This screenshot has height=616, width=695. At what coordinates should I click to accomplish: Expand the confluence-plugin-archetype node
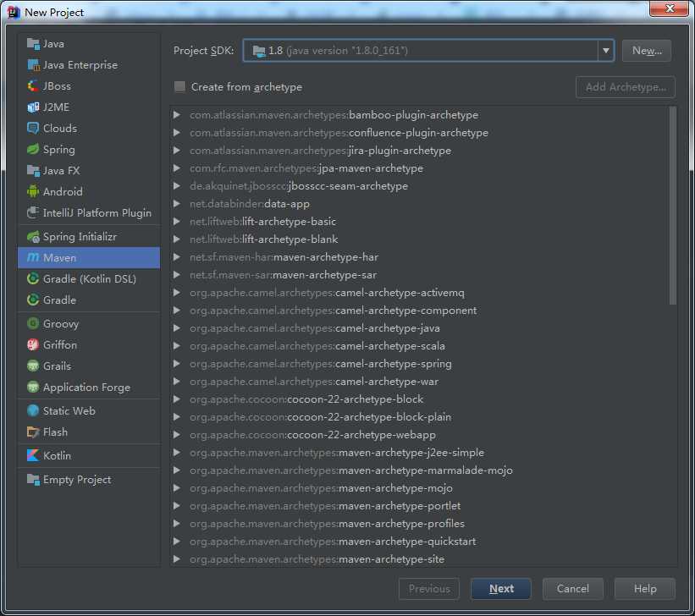pyautogui.click(x=177, y=133)
